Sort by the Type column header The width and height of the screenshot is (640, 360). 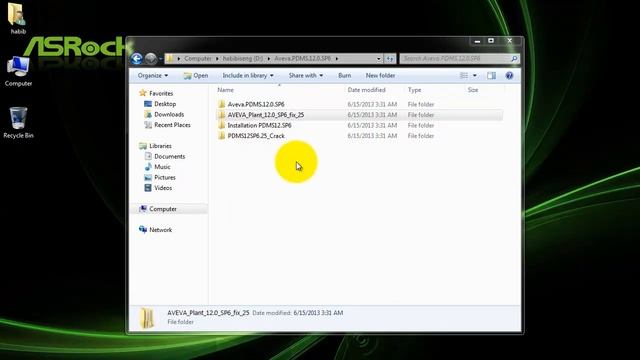pos(414,90)
